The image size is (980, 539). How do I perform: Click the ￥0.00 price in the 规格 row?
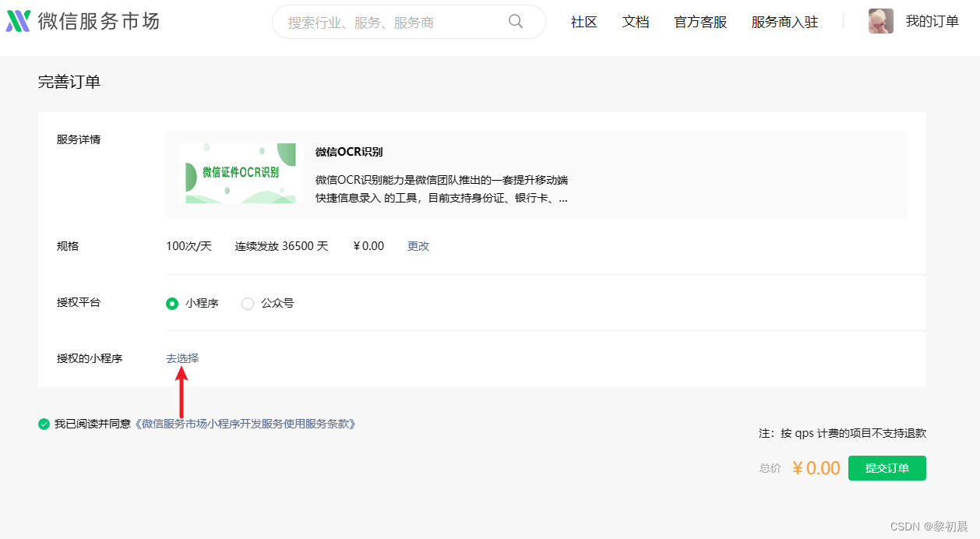[368, 246]
